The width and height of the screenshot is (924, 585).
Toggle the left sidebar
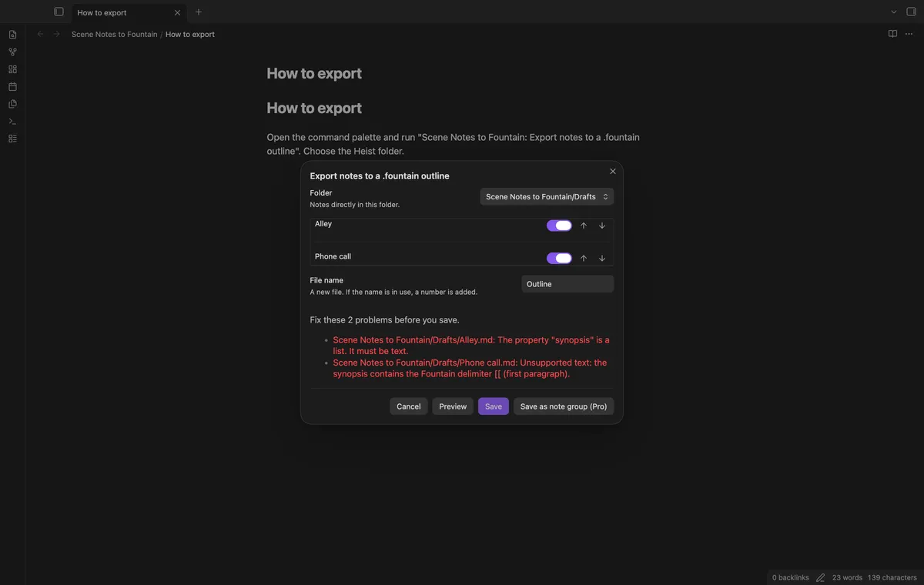pyautogui.click(x=59, y=12)
